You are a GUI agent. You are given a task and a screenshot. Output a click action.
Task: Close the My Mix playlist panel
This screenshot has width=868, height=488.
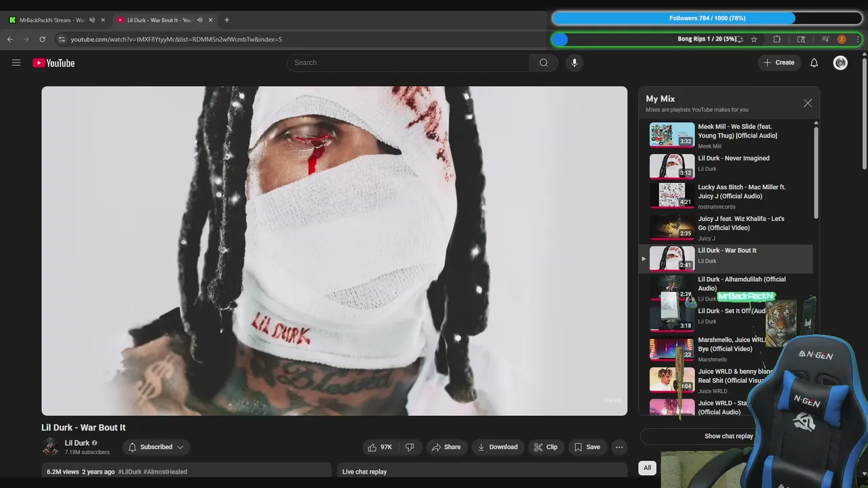click(x=808, y=103)
